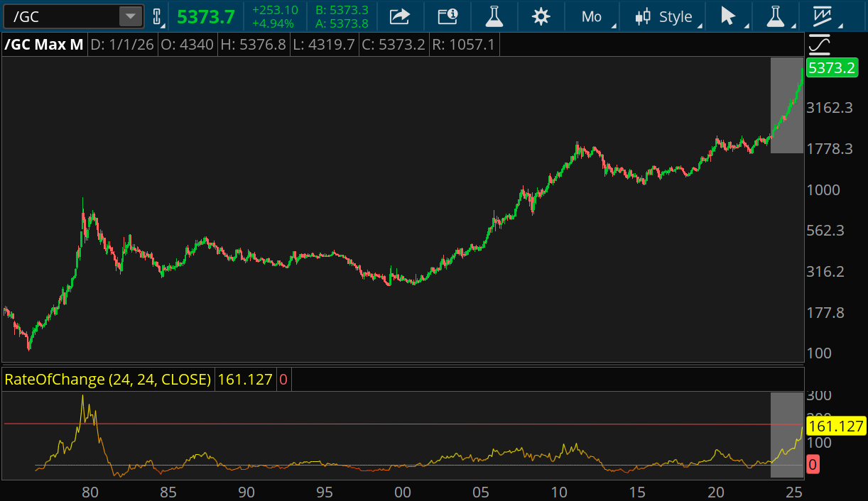Image resolution: width=868 pixels, height=501 pixels.
Task: Click the RateOfChange study label
Action: coord(107,379)
